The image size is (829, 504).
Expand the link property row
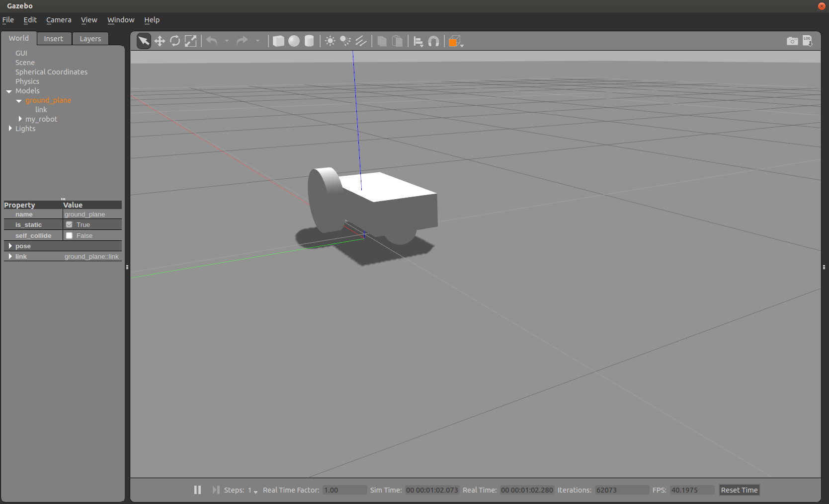pyautogui.click(x=10, y=257)
